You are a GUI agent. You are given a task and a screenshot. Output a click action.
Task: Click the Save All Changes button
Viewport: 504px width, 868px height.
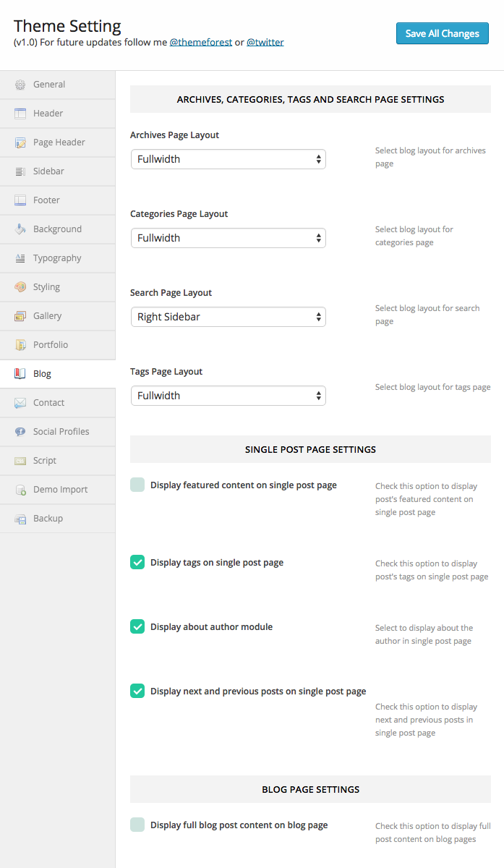click(442, 33)
